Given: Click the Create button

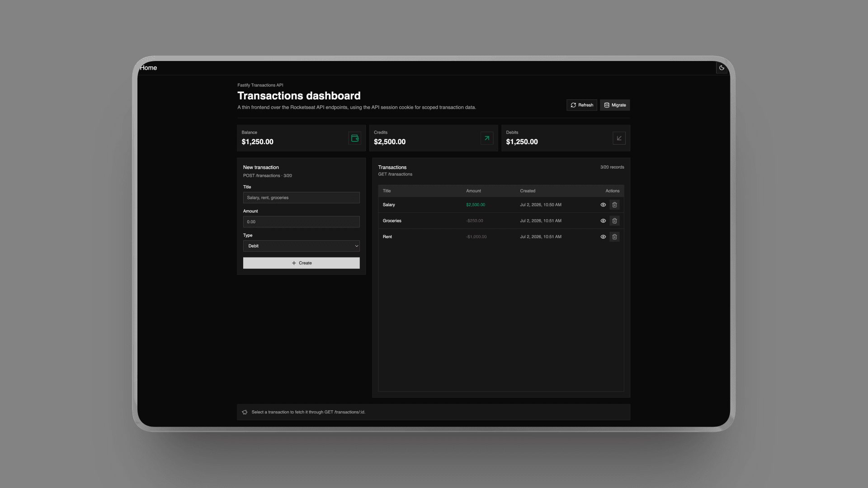Looking at the screenshot, I should pos(302,263).
